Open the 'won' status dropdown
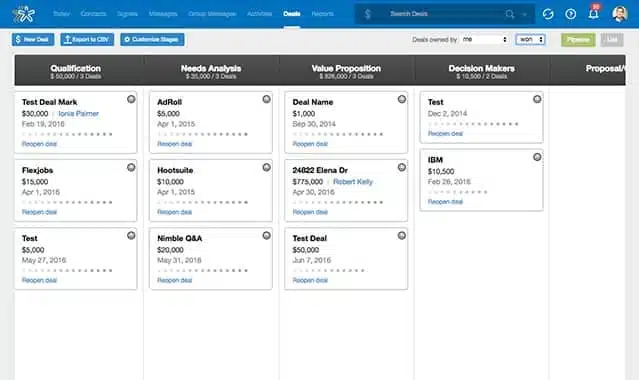 531,40
